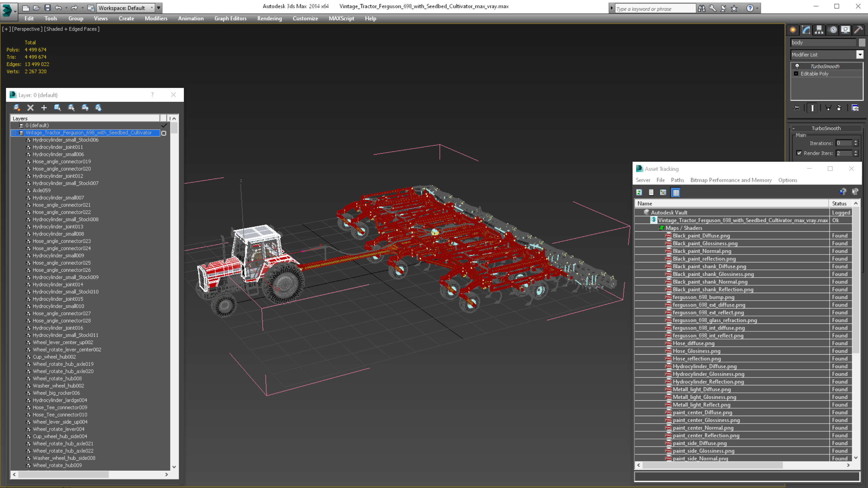
Task: Open the Hierarchy panel tab icon
Action: [x=819, y=30]
